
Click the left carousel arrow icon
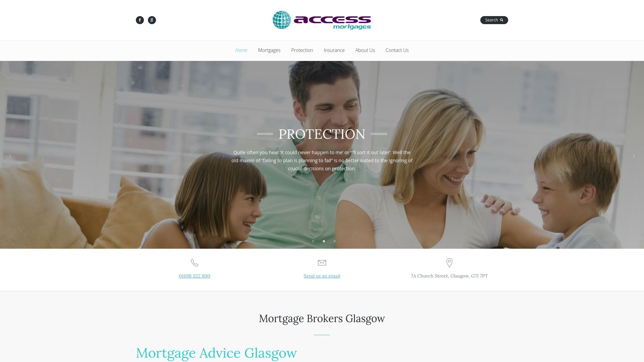coord(10,155)
